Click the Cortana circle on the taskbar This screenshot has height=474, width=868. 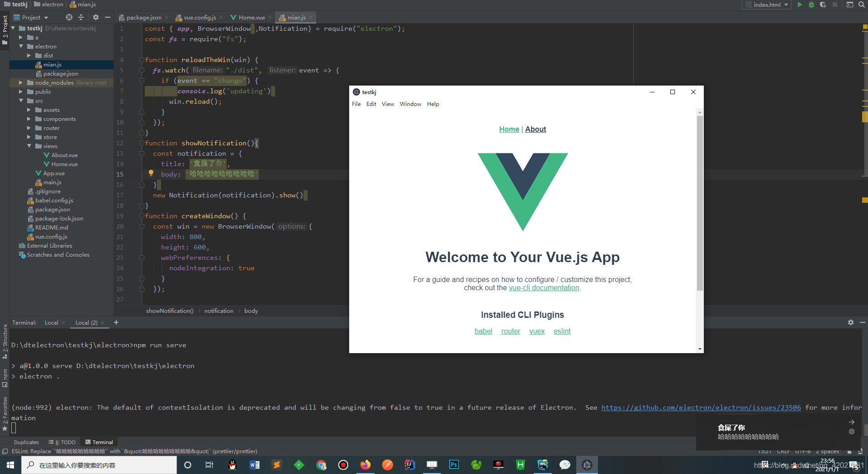pos(188,465)
